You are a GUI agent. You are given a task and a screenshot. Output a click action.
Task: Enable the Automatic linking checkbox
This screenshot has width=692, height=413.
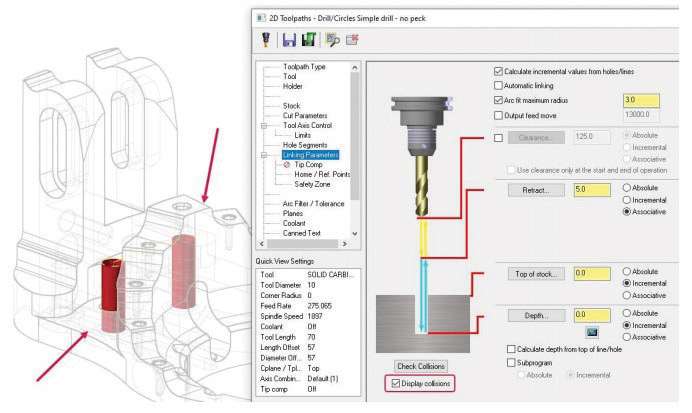(x=498, y=85)
